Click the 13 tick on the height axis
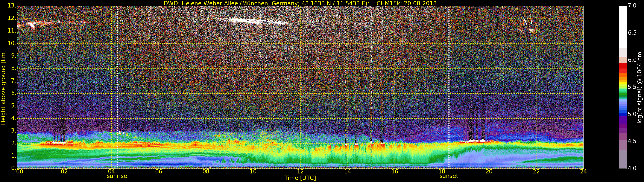Viewport: 644px width, 182px height. (12, 6)
